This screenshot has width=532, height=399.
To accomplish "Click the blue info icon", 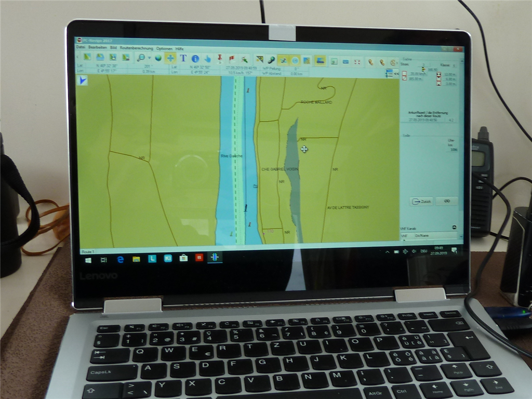I will [195, 59].
